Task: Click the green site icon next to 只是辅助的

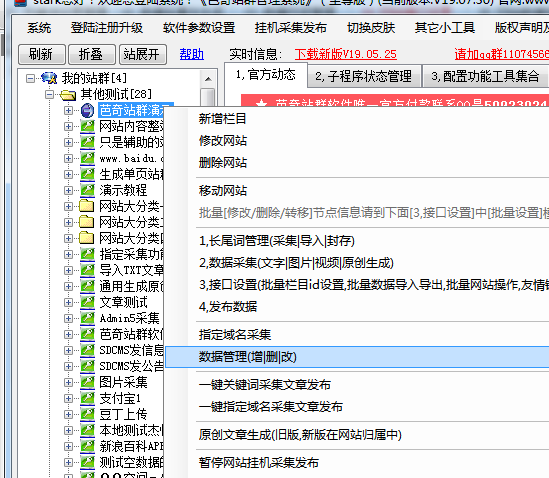Action: click(87, 142)
